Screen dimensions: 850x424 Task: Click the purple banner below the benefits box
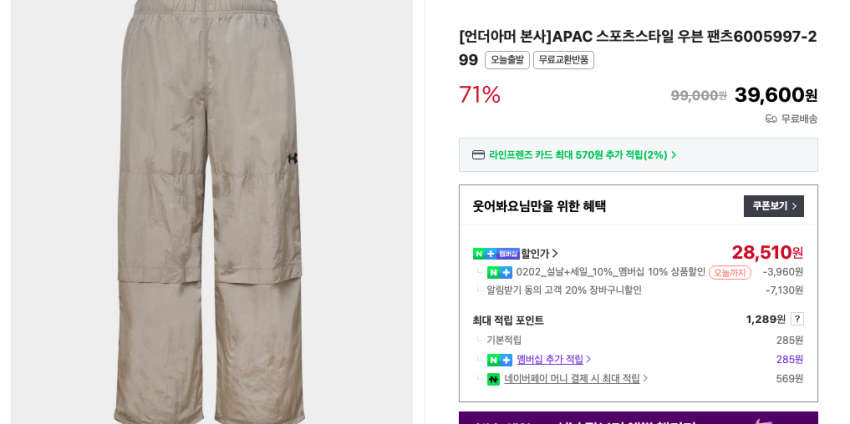click(x=638, y=417)
